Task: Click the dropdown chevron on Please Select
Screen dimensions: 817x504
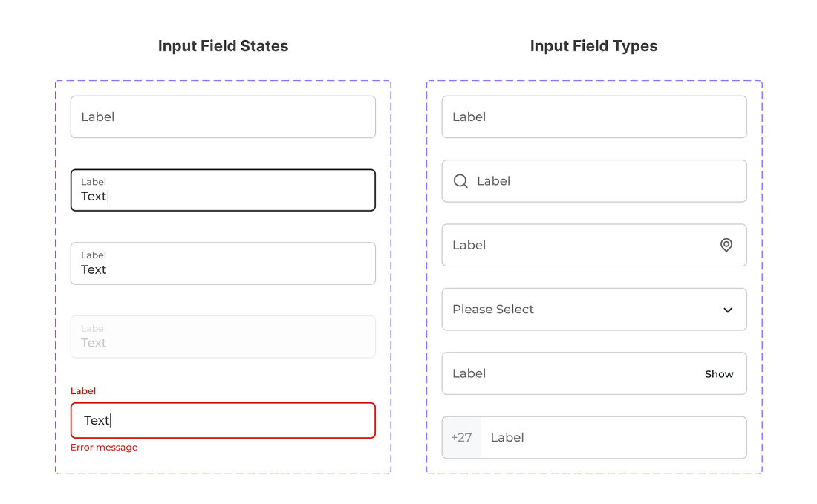Action: 727,310
